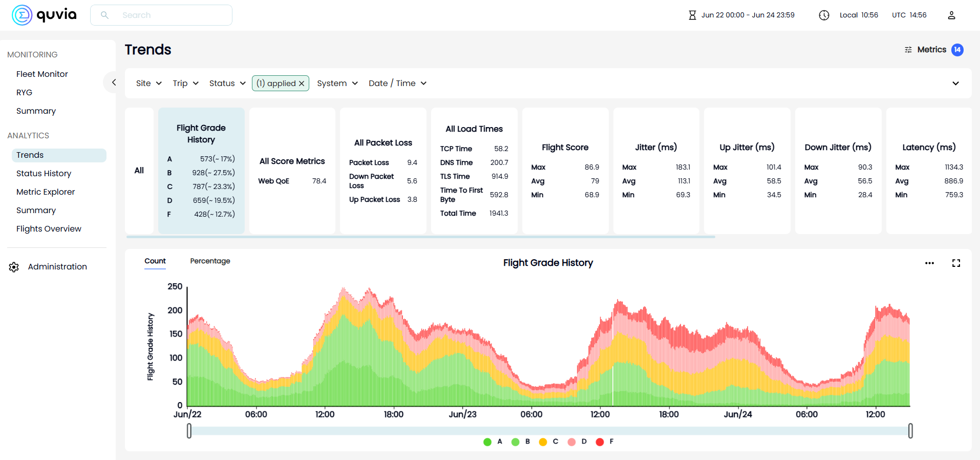Click the horizontal scrollbar under metric cards
Image resolution: width=980 pixels, height=460 pixels.
pos(420,237)
